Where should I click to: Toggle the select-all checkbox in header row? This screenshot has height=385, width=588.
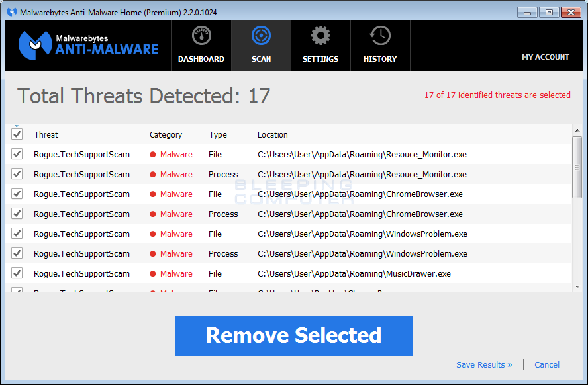pyautogui.click(x=17, y=134)
